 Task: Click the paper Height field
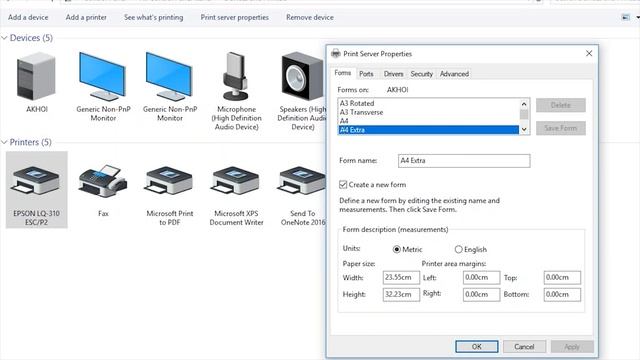pyautogui.click(x=401, y=294)
